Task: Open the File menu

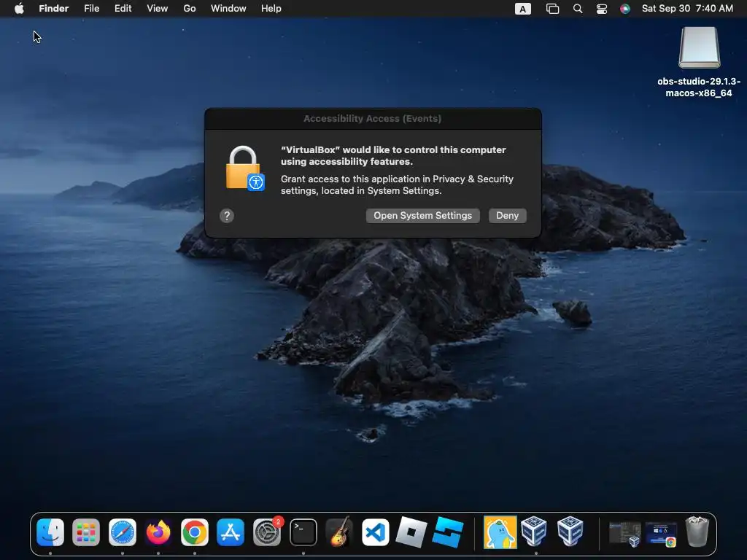Action: pos(91,9)
